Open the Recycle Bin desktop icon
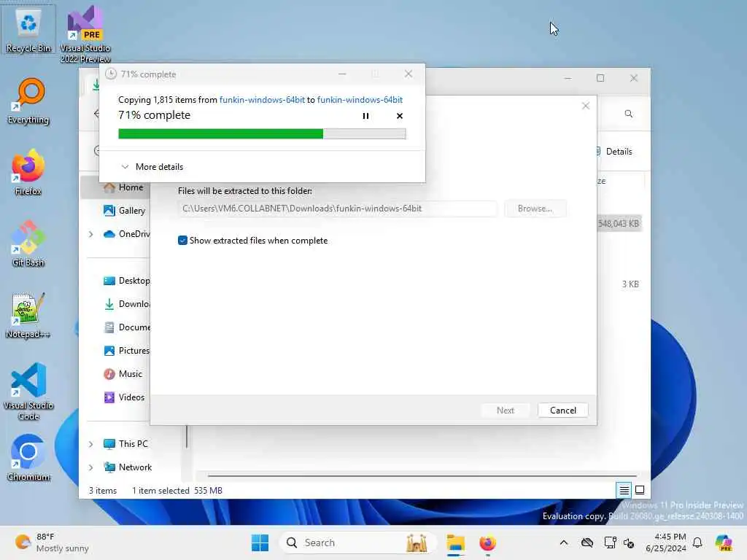Screen dimensions: 747x560 pos(28,30)
